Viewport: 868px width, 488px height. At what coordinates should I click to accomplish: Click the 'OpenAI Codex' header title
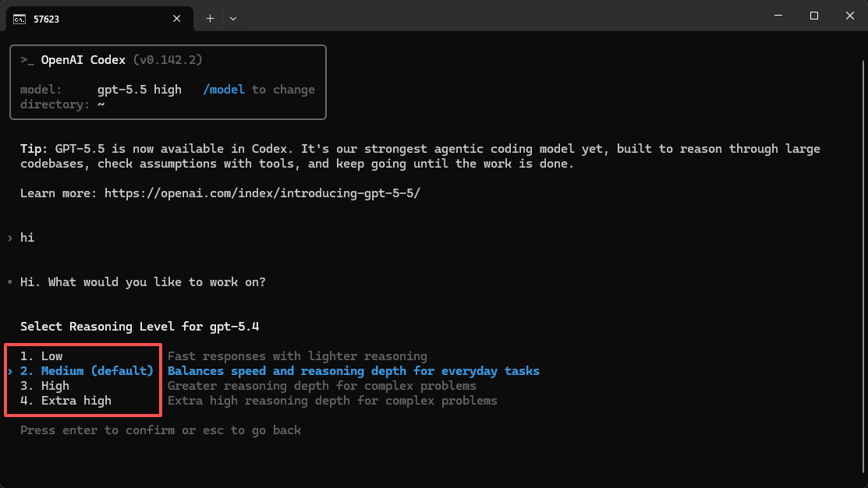point(83,60)
